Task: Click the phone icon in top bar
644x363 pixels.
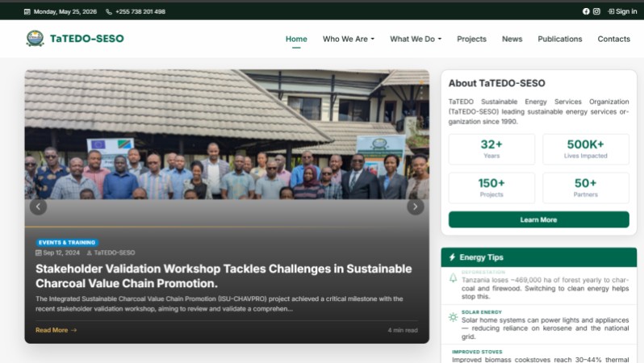Action: pyautogui.click(x=109, y=11)
